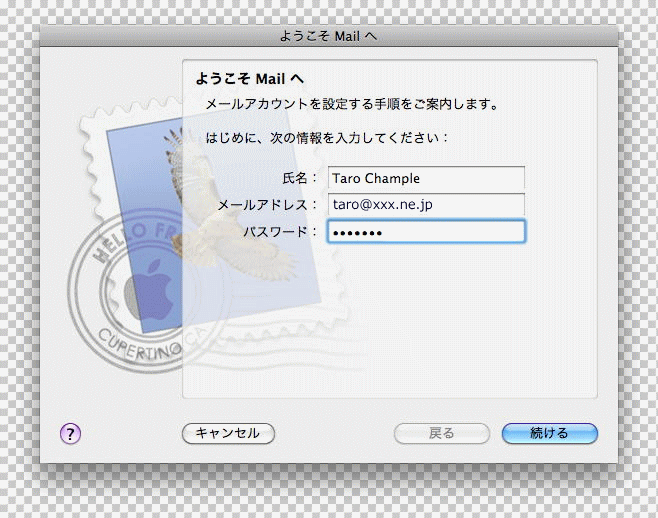
Task: Open the purple help question mark button
Action: [70, 433]
